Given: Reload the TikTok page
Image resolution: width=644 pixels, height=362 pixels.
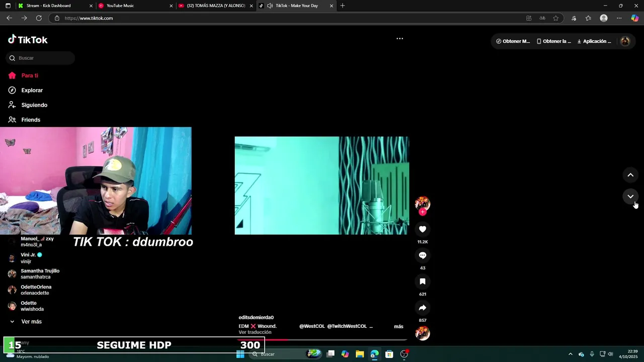Looking at the screenshot, I should (39, 18).
